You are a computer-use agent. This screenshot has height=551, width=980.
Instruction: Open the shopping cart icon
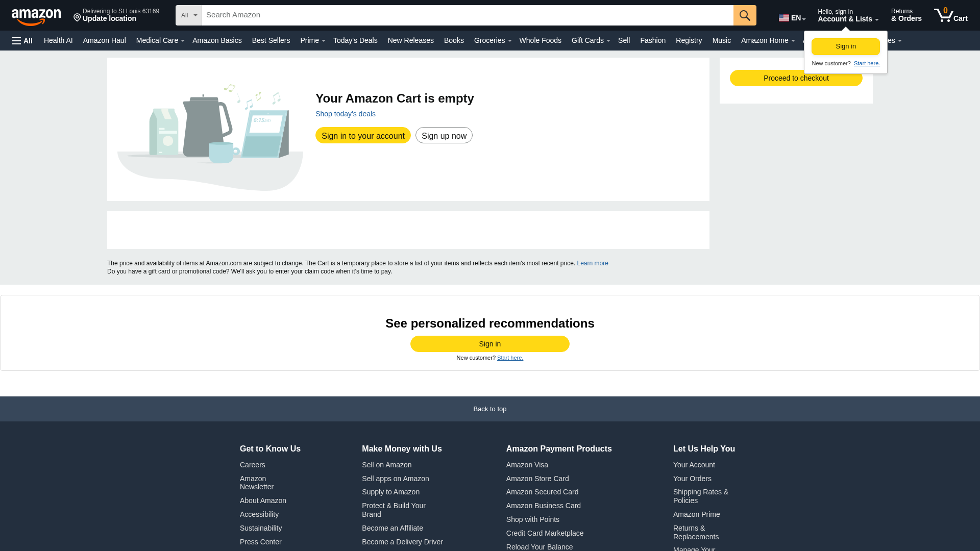click(x=950, y=15)
